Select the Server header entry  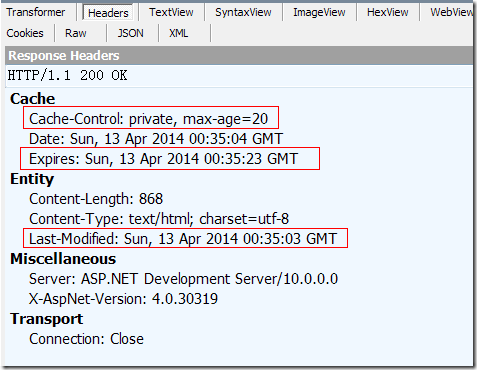(183, 279)
